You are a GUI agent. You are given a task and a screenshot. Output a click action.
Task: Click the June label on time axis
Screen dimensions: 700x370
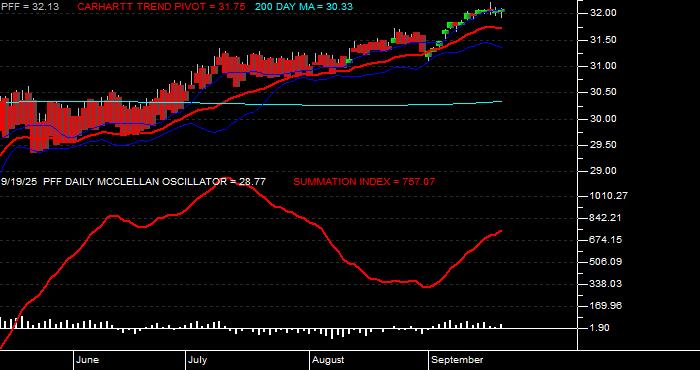88,360
